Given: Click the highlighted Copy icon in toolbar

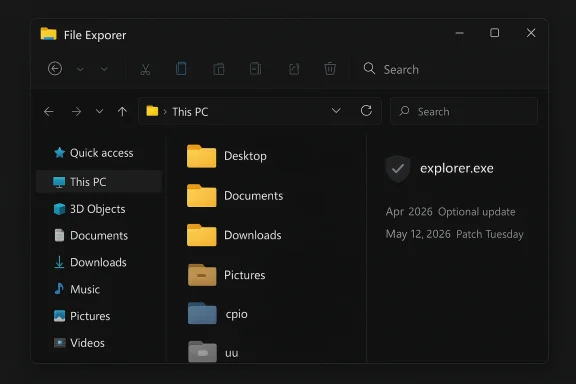Looking at the screenshot, I should [x=181, y=69].
